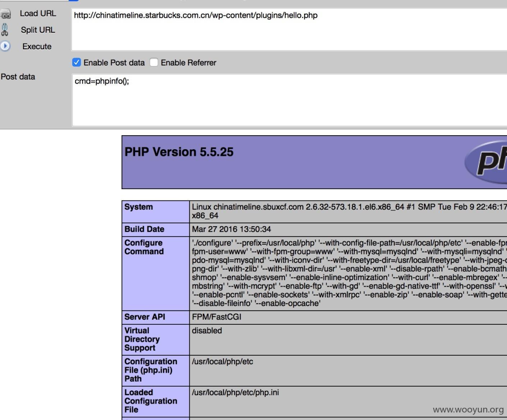Click the 'Configure Command' row label
507x420 pixels.
coord(144,247)
